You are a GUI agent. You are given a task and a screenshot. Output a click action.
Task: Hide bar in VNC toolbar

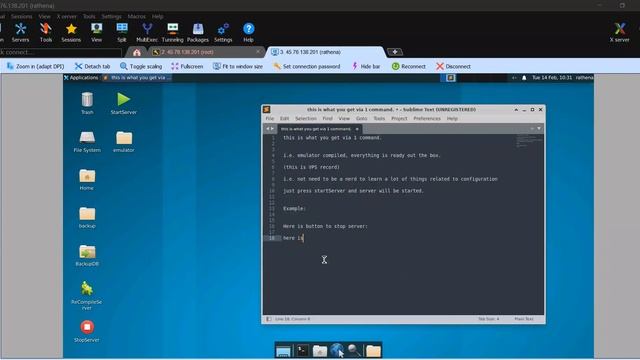pos(365,66)
